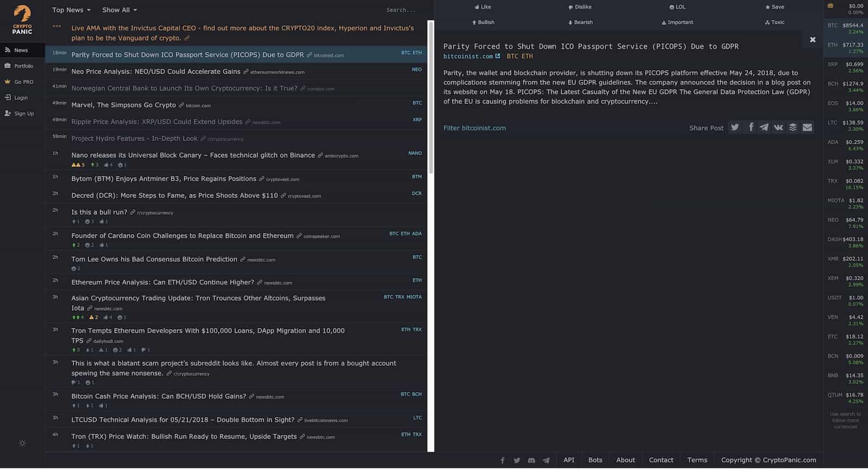The height and width of the screenshot is (469, 868).
Task: Open the Contact footer link
Action: click(661, 460)
